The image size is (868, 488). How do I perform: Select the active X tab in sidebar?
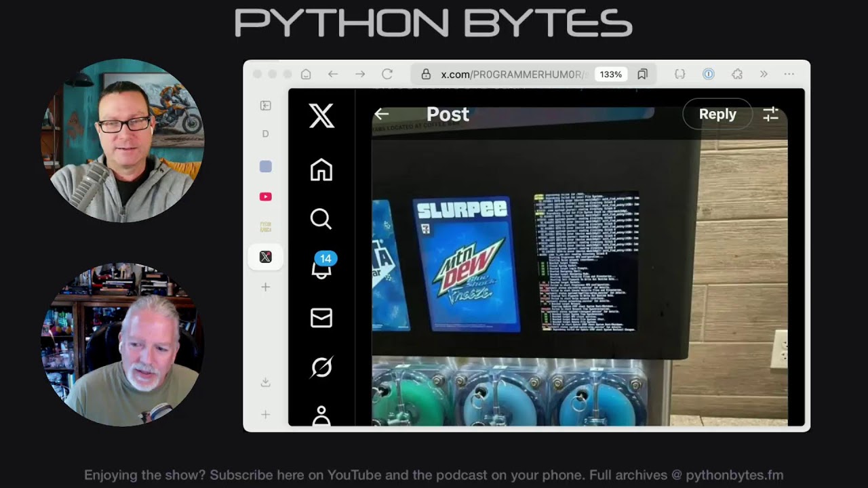(x=266, y=257)
